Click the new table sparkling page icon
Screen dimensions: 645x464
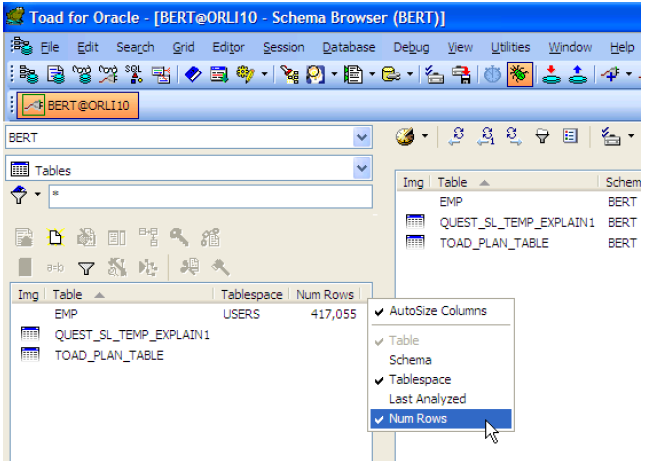[56, 237]
